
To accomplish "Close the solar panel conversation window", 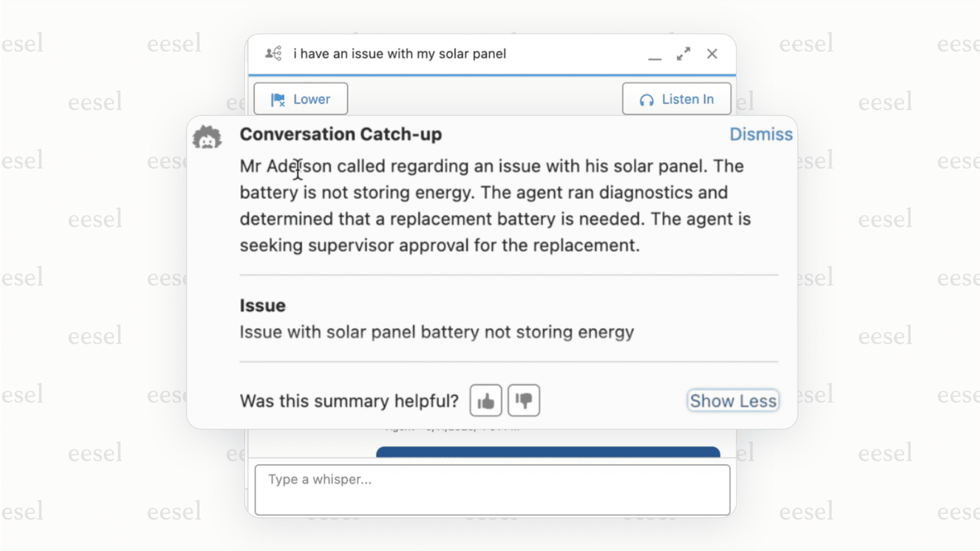I will 712,54.
